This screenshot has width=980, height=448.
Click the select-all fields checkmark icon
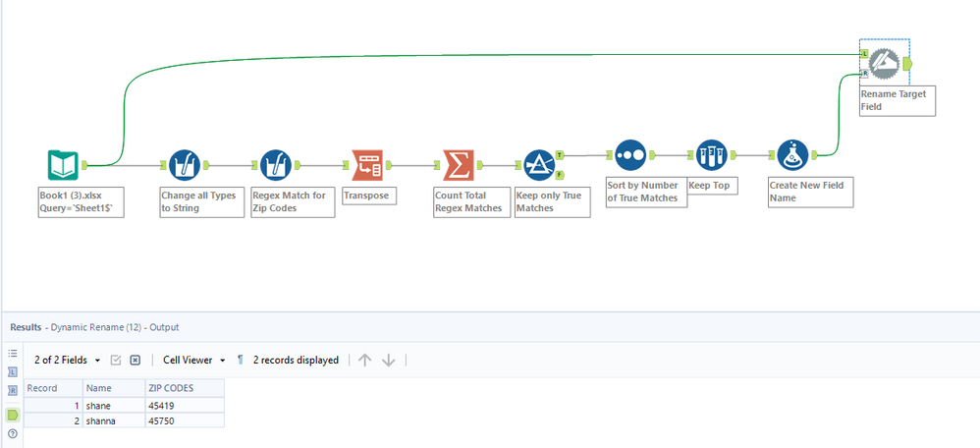click(x=116, y=360)
